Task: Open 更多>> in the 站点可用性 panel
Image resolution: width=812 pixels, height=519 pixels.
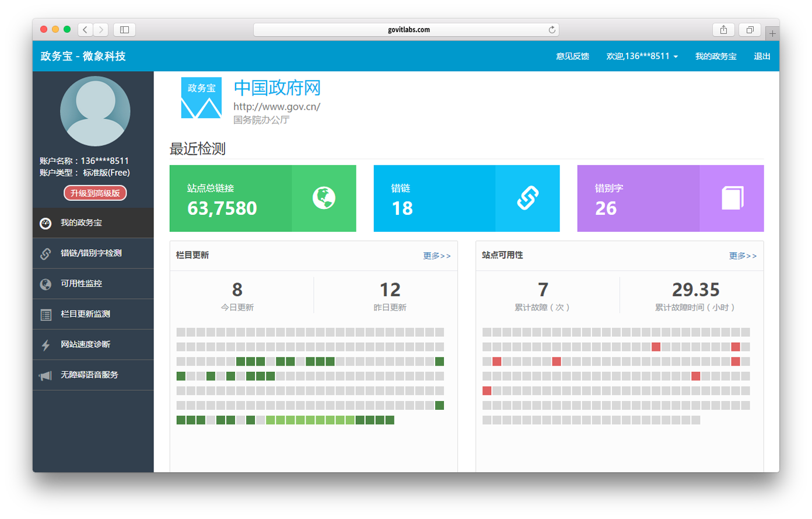Action: (x=743, y=256)
